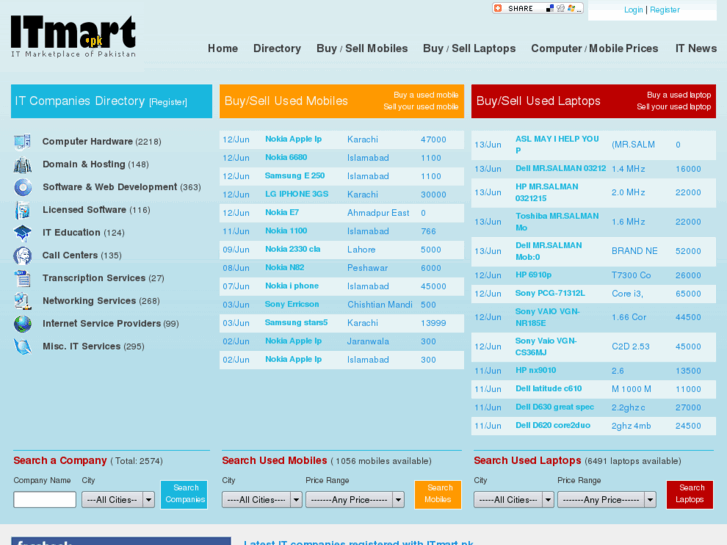
Task: Open the laptops search All Cities dropdown
Action: tap(513, 500)
